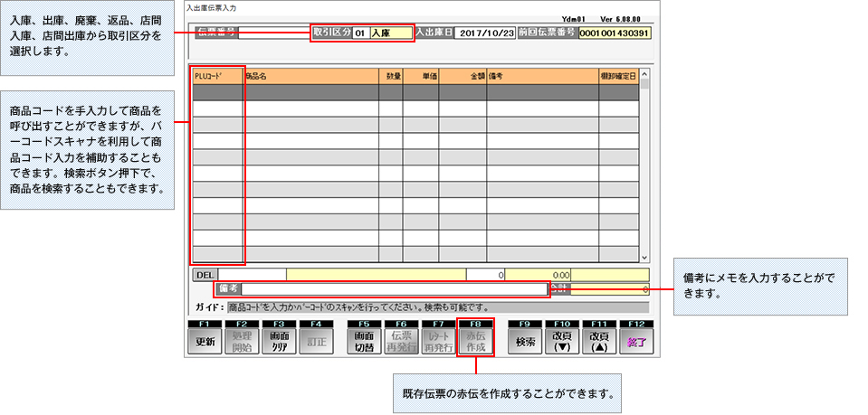The image size is (868, 415).
Task: Create a red slip with F8 赤伝作成
Action: pyautogui.click(x=476, y=342)
